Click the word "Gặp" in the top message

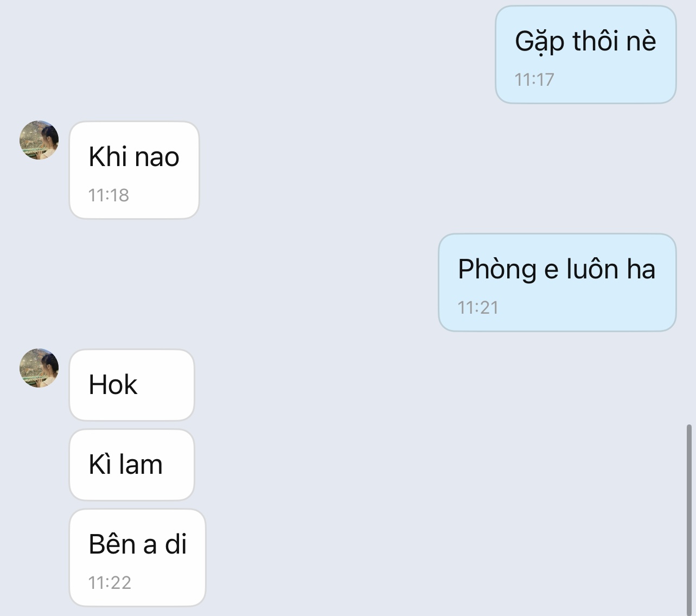(x=532, y=42)
